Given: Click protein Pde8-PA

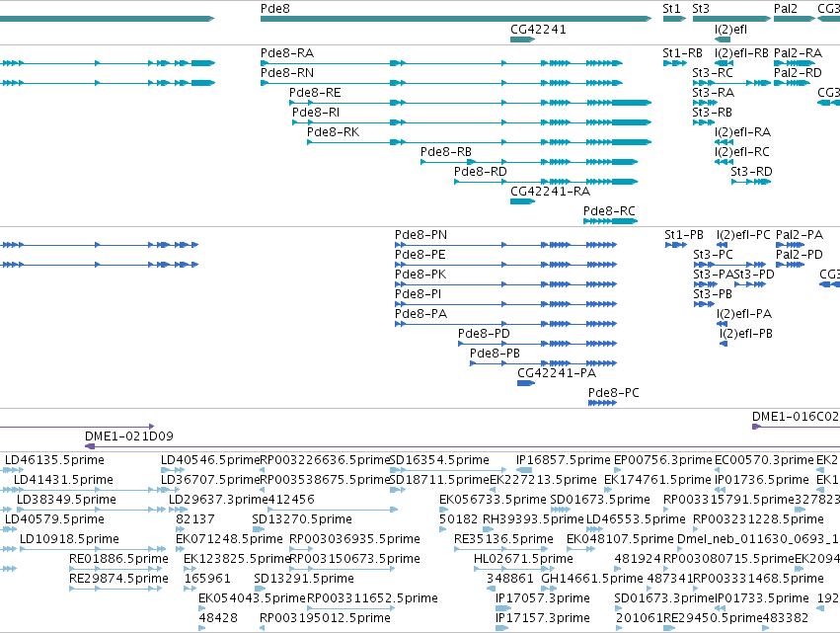Looking at the screenshot, I should (505, 324).
